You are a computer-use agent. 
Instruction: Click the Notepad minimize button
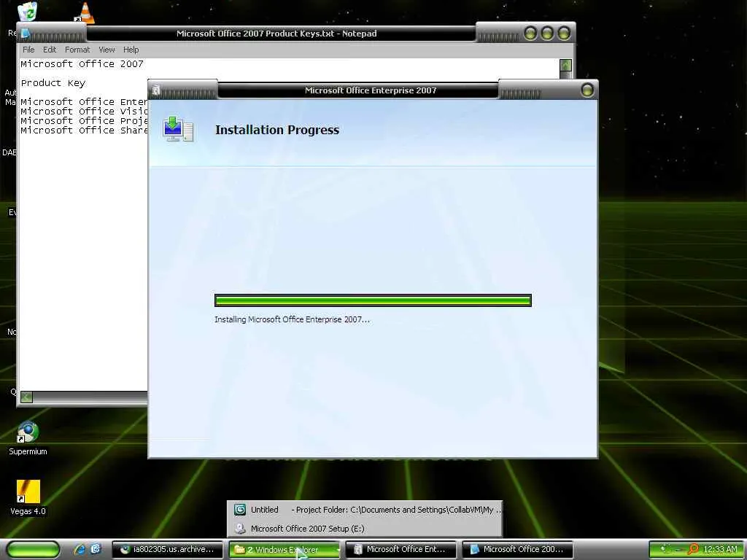531,34
